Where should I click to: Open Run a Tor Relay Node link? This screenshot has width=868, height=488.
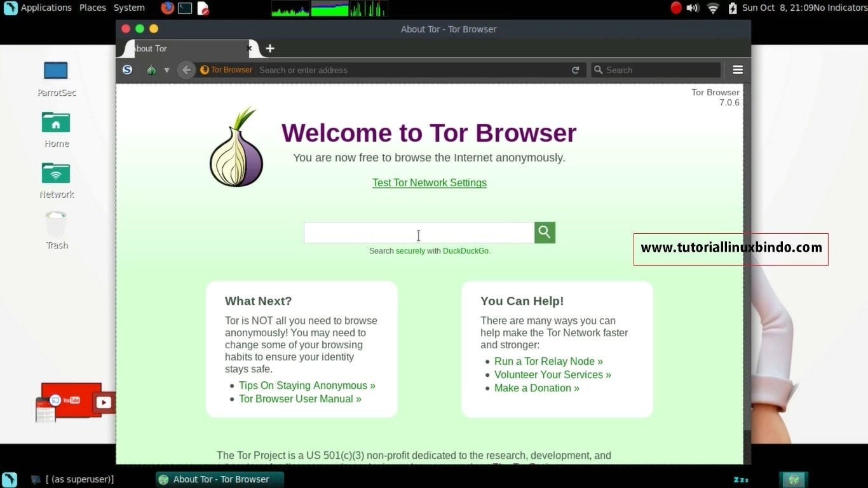(548, 362)
